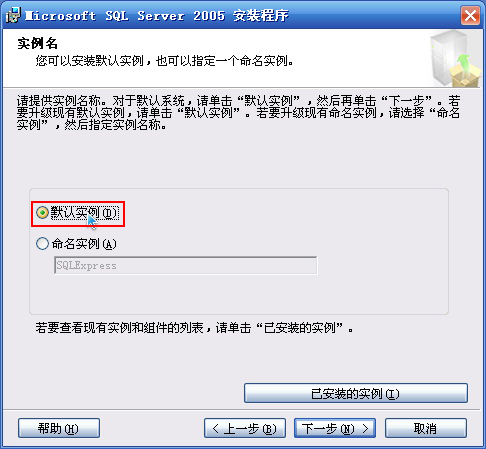Select the 命名实例(A) radio button
Viewport: 486px width, 449px height.
[x=42, y=244]
